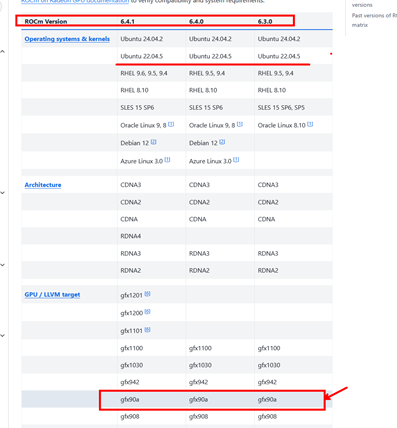The height and width of the screenshot is (428, 397).
Task: Open footnote 2 beside Debian 12 in 6.4.1 column
Action: (154, 142)
